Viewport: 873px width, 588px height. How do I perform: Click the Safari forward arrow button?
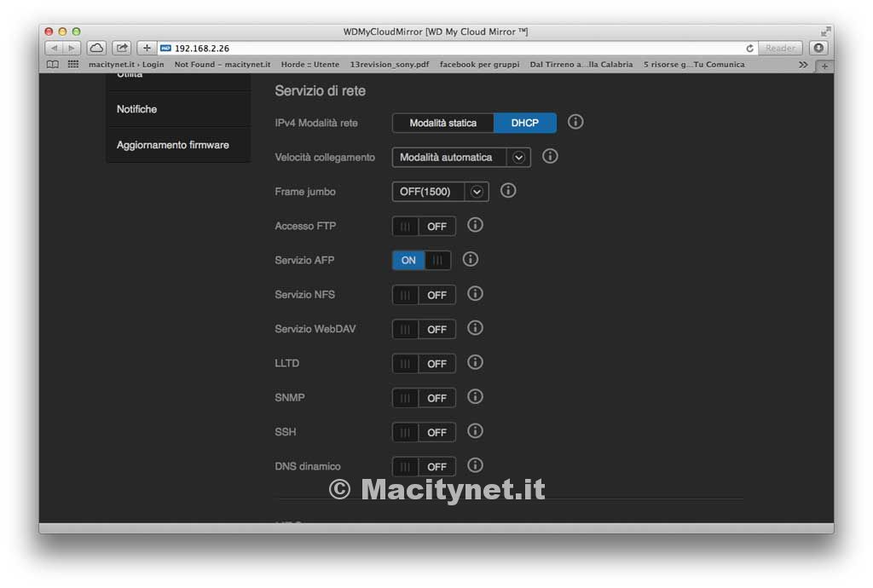(x=72, y=49)
